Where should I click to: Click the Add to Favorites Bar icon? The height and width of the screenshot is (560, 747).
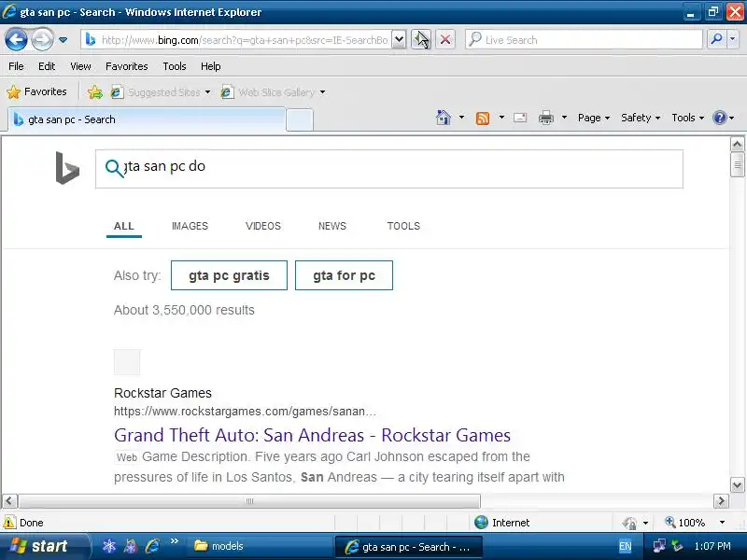[x=95, y=91]
